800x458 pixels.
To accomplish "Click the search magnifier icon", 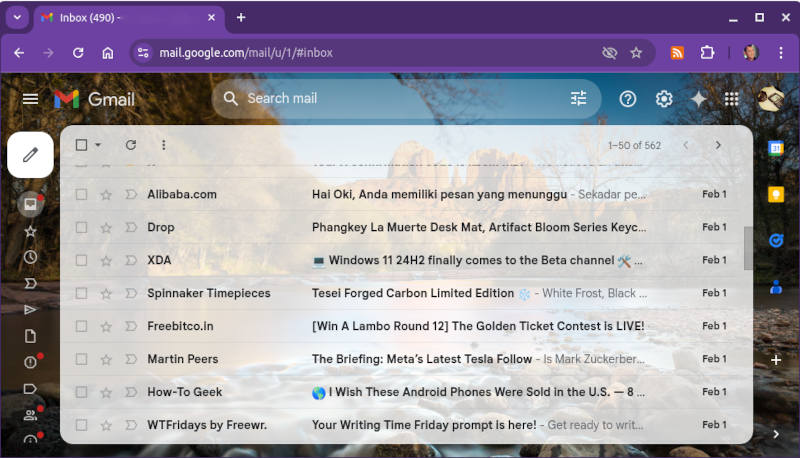I will coord(231,98).
